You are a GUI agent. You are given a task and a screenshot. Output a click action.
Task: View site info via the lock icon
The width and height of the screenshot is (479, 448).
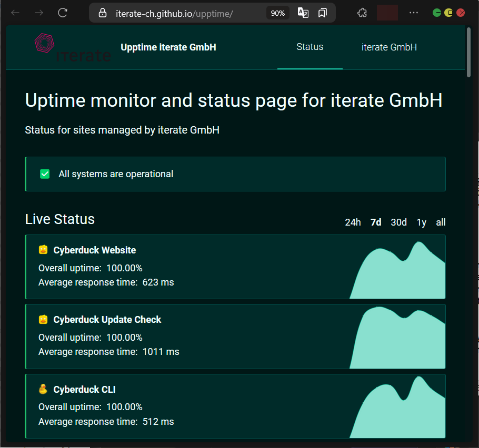pos(103,13)
